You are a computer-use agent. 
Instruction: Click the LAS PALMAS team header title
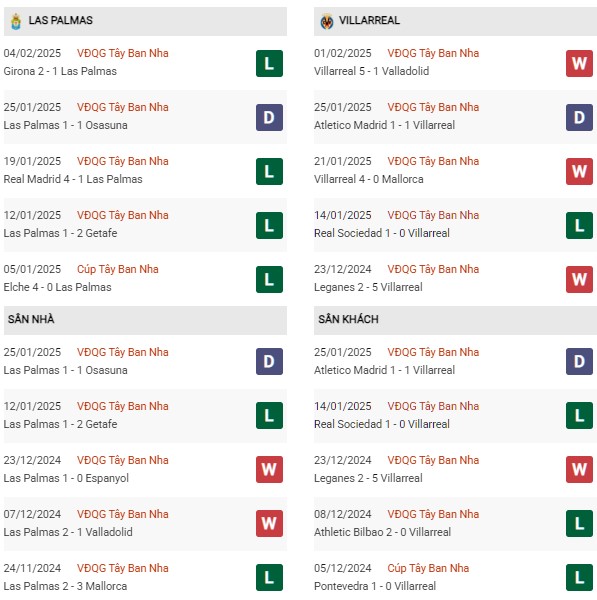pyautogui.click(x=60, y=20)
